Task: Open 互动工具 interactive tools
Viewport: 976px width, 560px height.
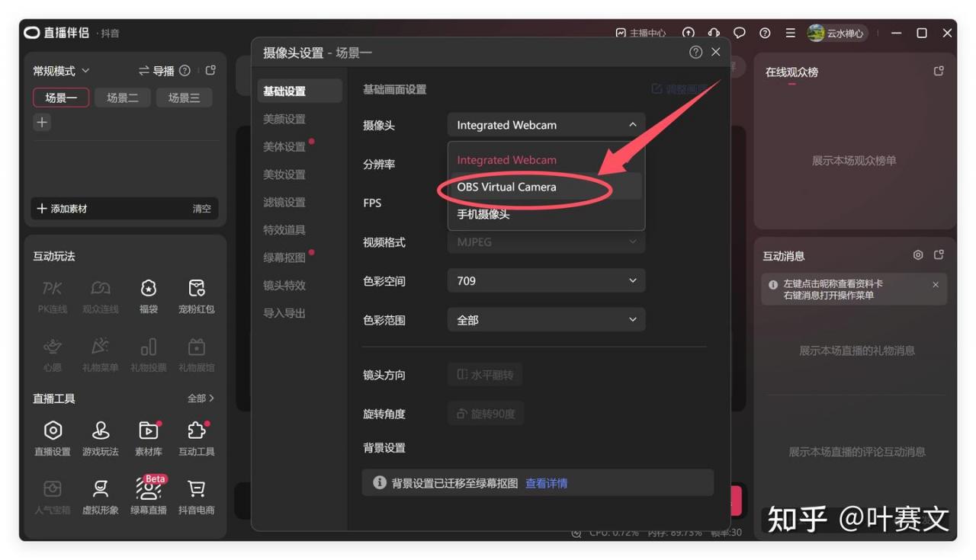Action: pyautogui.click(x=197, y=438)
